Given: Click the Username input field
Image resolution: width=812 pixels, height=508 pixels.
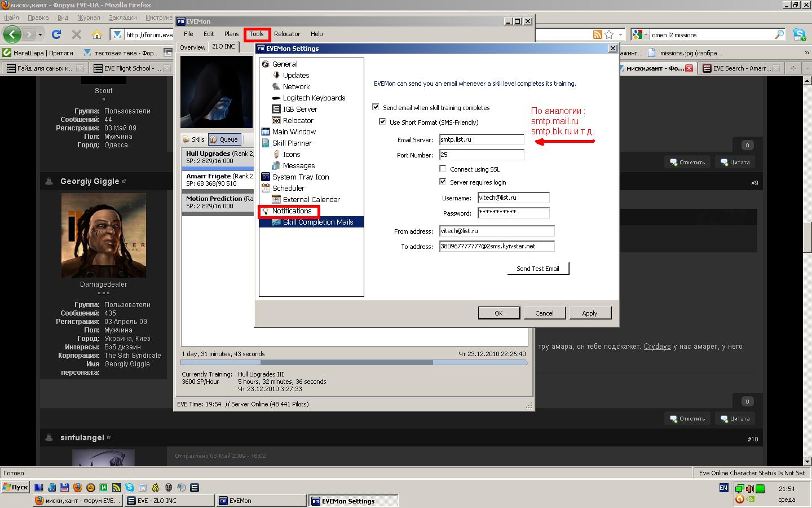Looking at the screenshot, I should point(514,198).
